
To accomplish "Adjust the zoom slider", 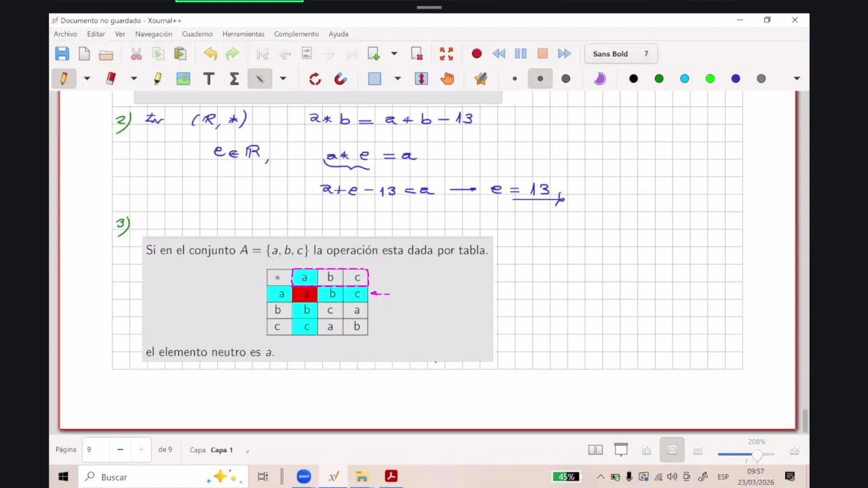I will pyautogui.click(x=746, y=454).
